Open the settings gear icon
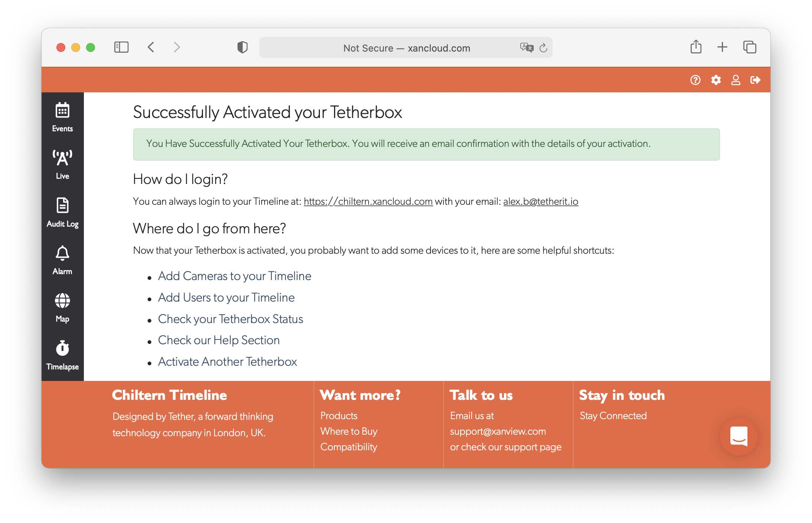812x523 pixels. (716, 79)
